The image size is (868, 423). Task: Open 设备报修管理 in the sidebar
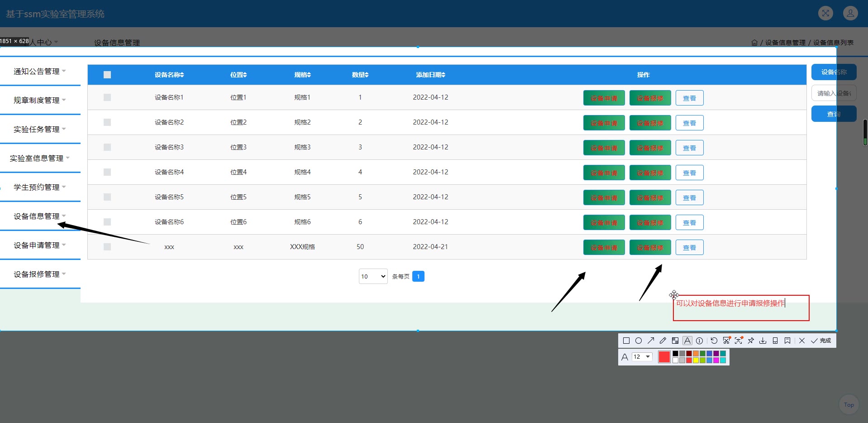(x=40, y=274)
